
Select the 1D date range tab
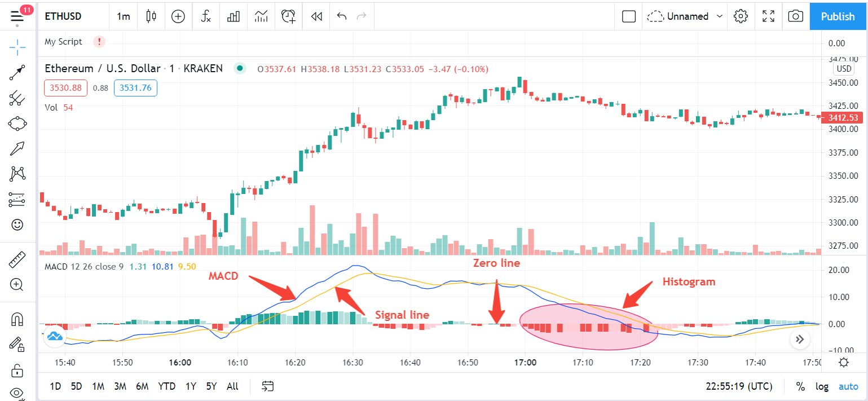click(x=55, y=386)
